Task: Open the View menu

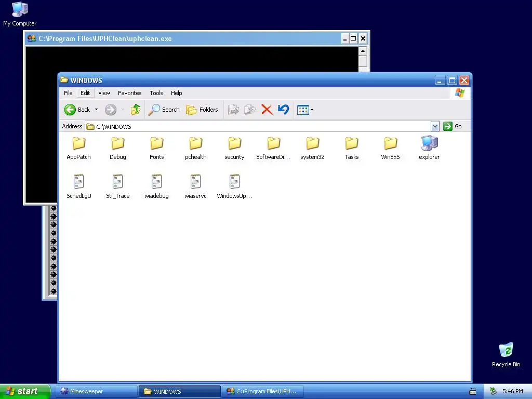Action: (104, 93)
